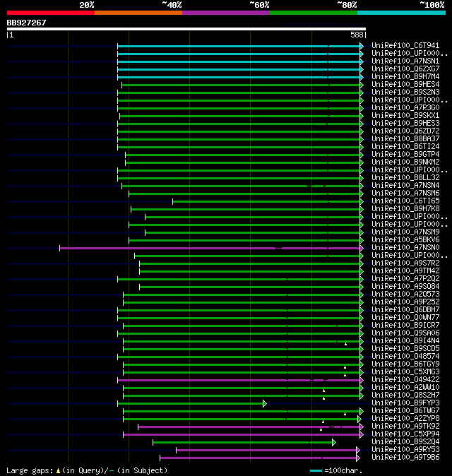Choose hit UniRef100_Q8S2H7

(405, 395)
